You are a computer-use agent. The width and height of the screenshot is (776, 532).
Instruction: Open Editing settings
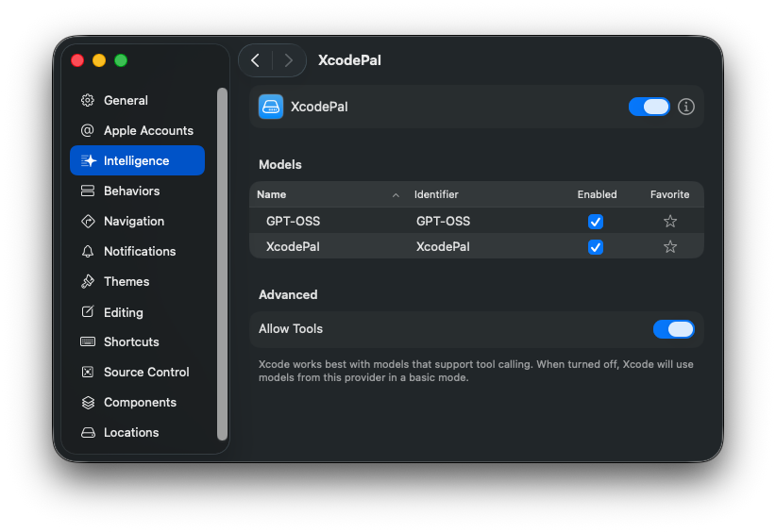pyautogui.click(x=137, y=312)
